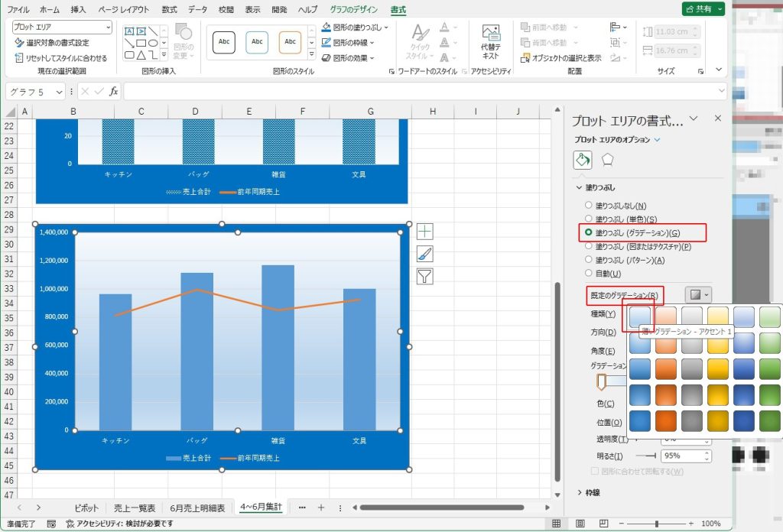Choose 塗りつぶし (単色) radio option

[x=588, y=219]
